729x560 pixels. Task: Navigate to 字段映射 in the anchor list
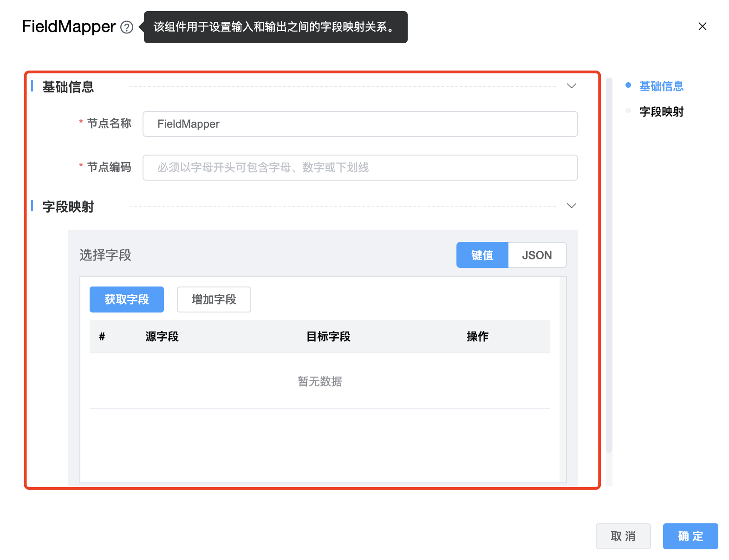[661, 112]
